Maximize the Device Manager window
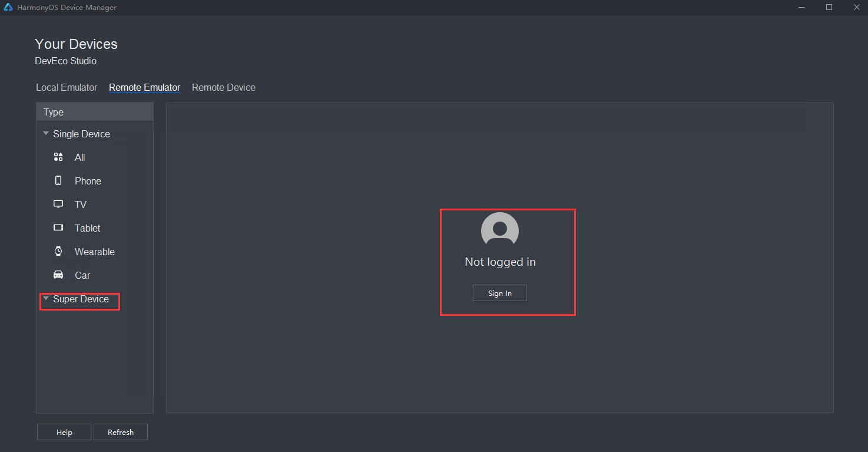 coord(829,7)
